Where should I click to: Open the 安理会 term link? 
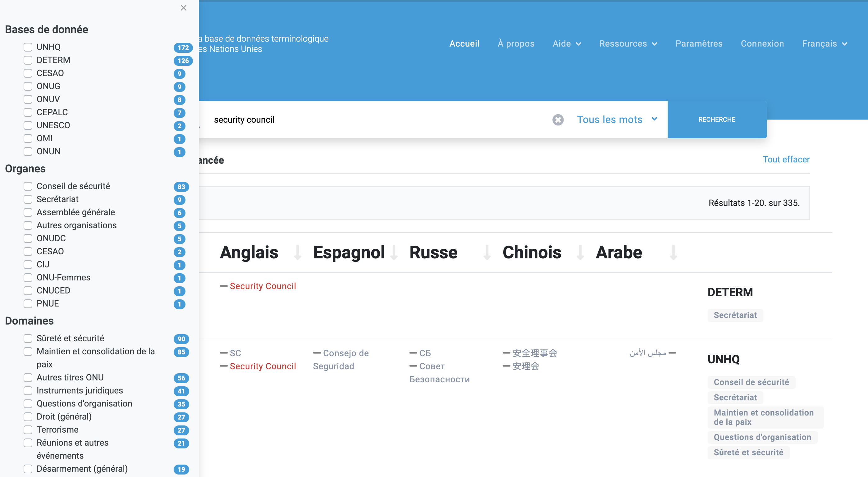click(x=526, y=366)
